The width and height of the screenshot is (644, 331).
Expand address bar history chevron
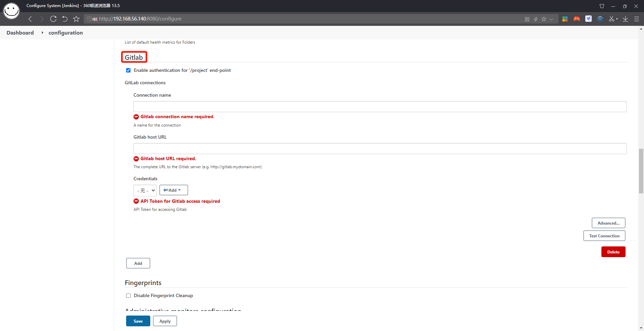coord(551,19)
